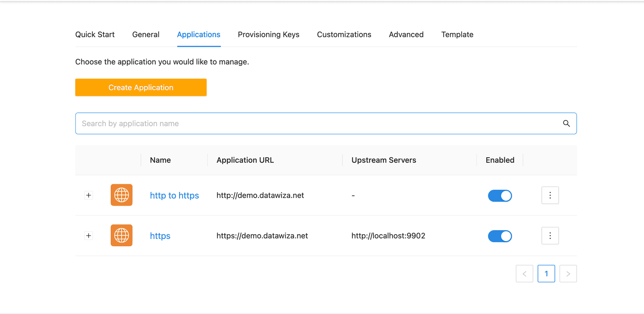Click the Application URL column header

(245, 160)
